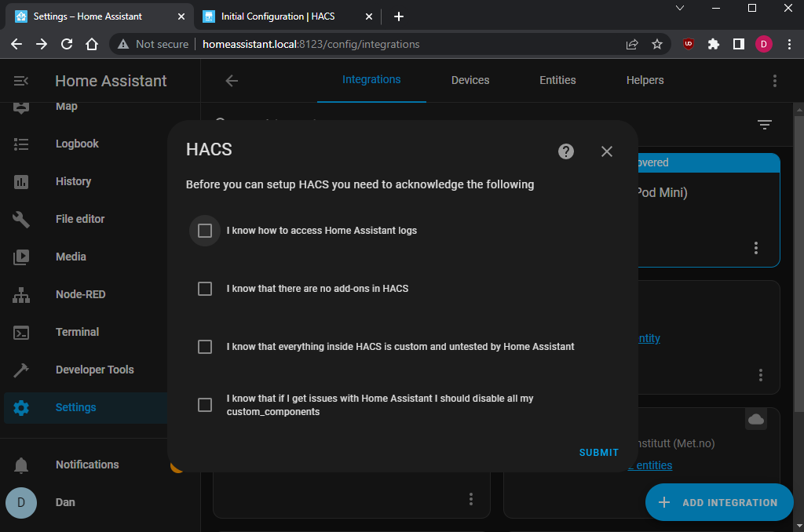Toggle browser side panel
The image size is (804, 532).
click(x=738, y=44)
